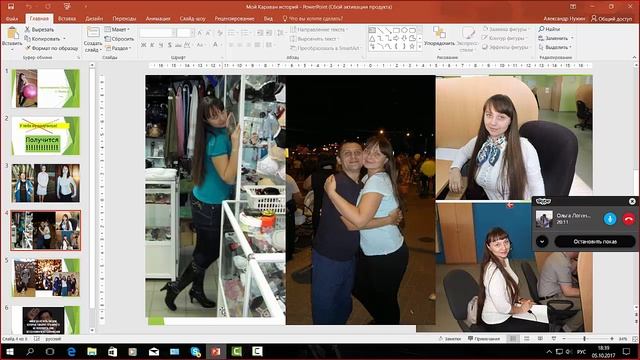Open Microsoft Edge from the taskbar
This screenshot has height=360, width=640.
(x=71, y=351)
